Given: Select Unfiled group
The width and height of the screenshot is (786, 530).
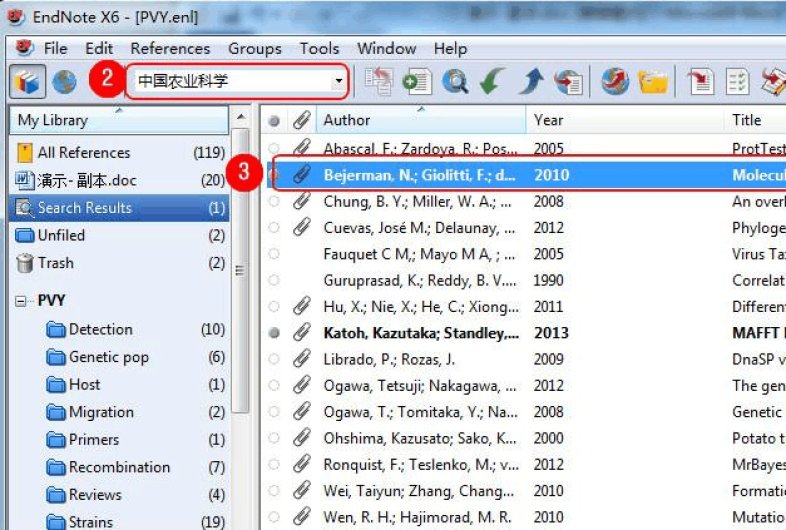Looking at the screenshot, I should tap(119, 235).
